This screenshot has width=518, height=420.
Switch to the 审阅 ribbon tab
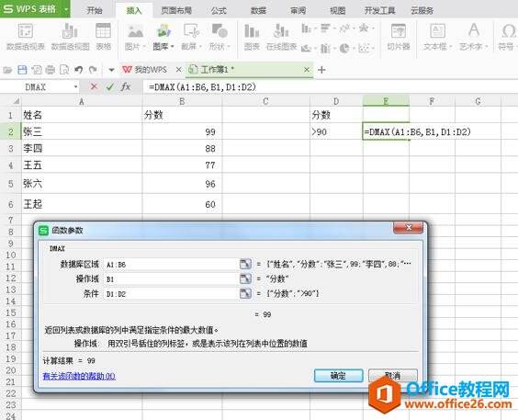pos(298,11)
